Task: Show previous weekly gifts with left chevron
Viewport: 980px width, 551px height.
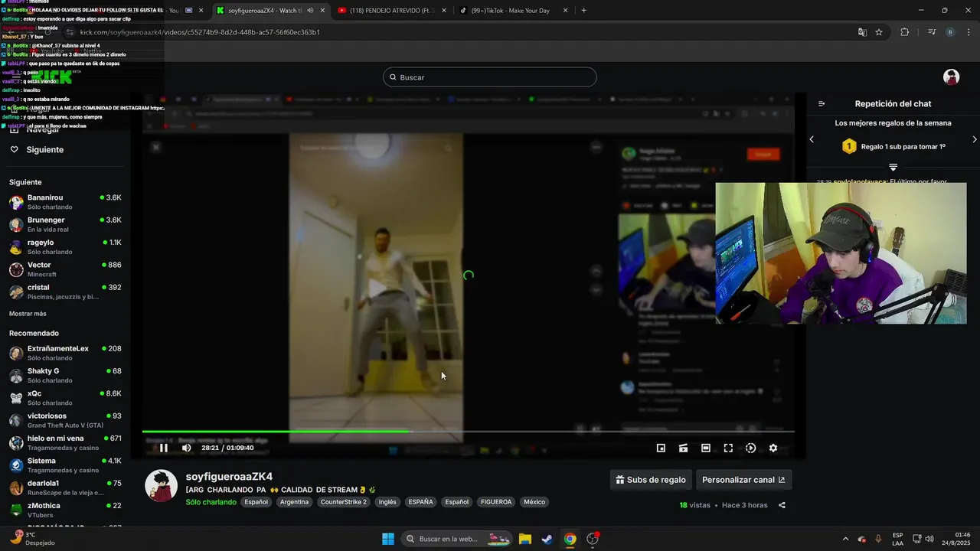Action: [x=812, y=139]
